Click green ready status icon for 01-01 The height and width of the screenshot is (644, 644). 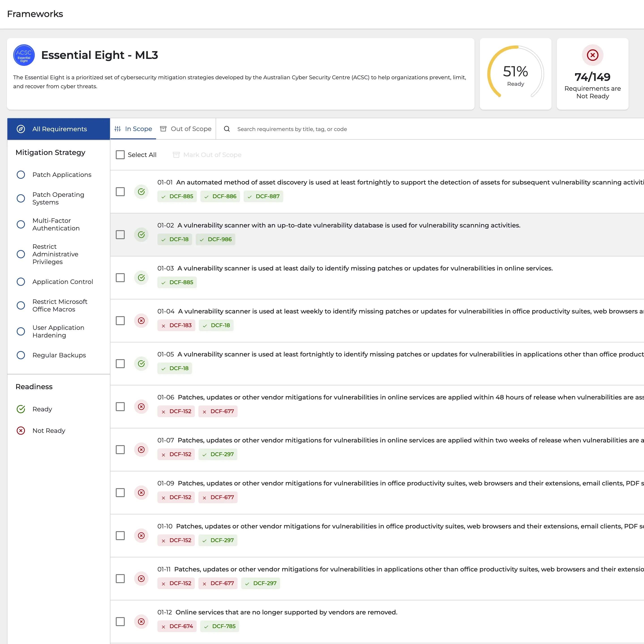141,192
